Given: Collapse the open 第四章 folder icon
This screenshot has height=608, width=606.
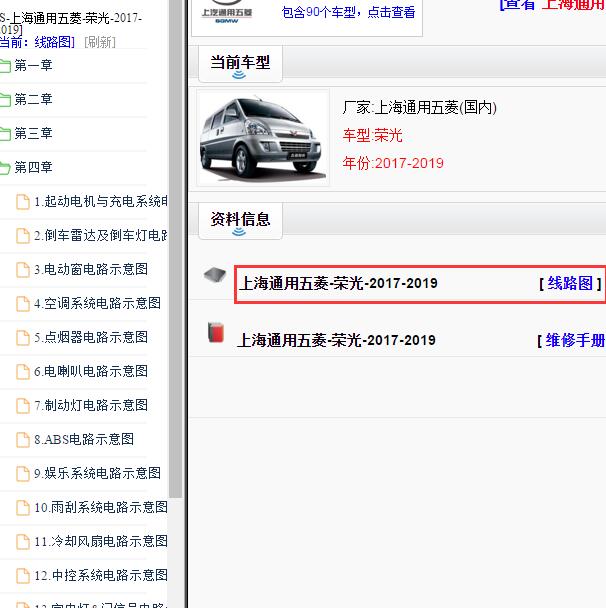Looking at the screenshot, I should (5, 168).
